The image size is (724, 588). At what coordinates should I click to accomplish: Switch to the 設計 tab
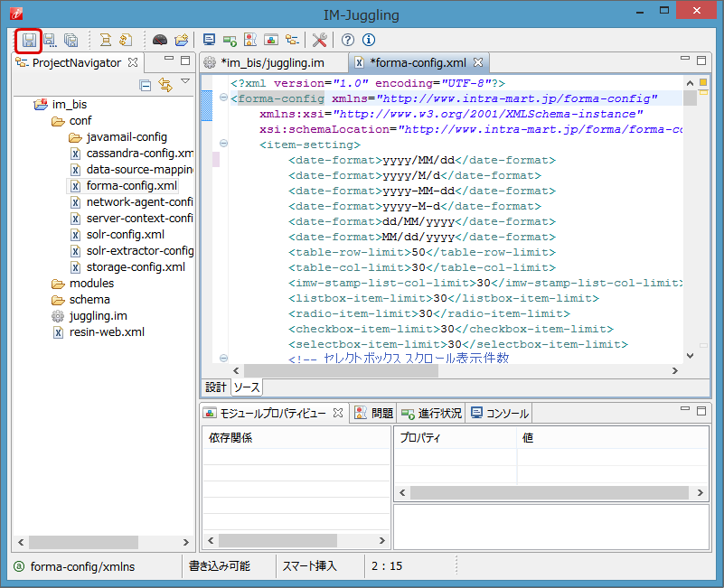215,387
